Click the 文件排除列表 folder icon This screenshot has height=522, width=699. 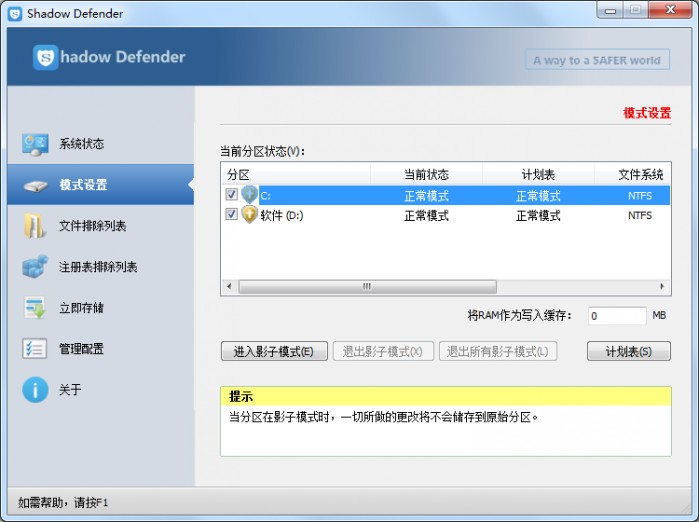click(x=34, y=226)
